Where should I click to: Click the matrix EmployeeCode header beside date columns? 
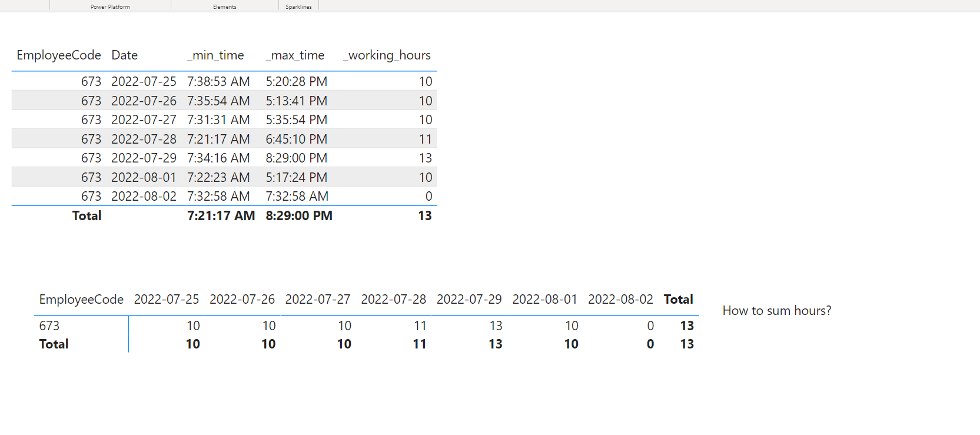click(x=81, y=299)
